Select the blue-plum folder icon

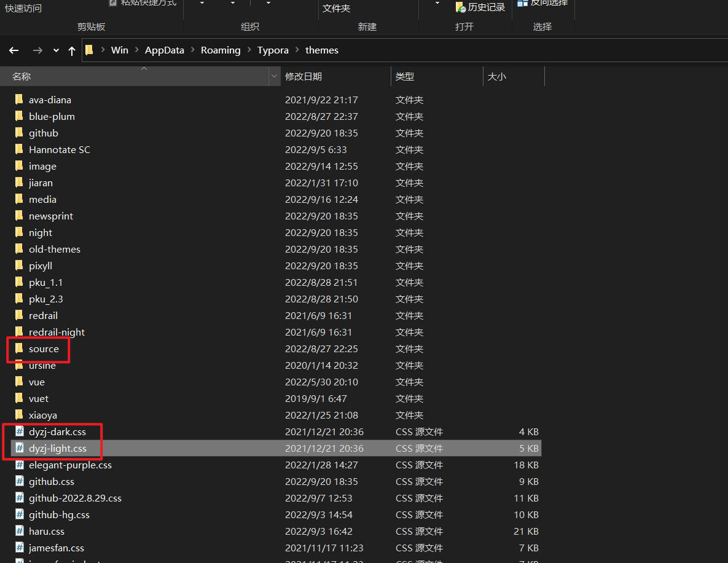[19, 116]
